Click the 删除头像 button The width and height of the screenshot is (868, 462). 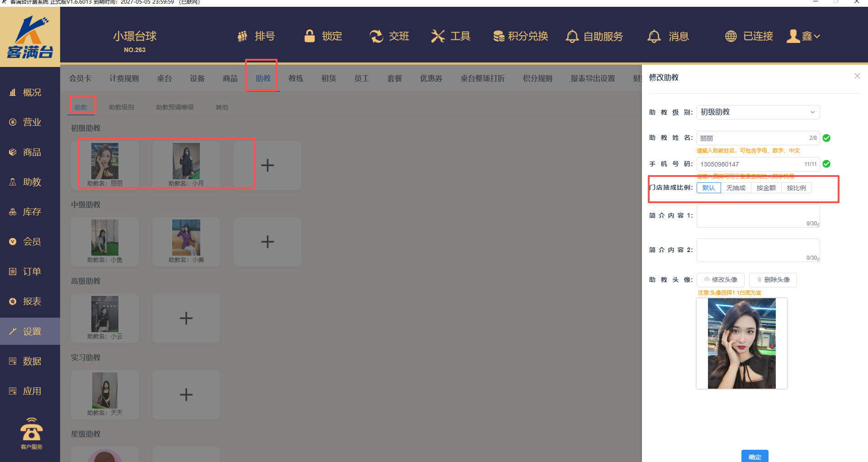pos(773,280)
